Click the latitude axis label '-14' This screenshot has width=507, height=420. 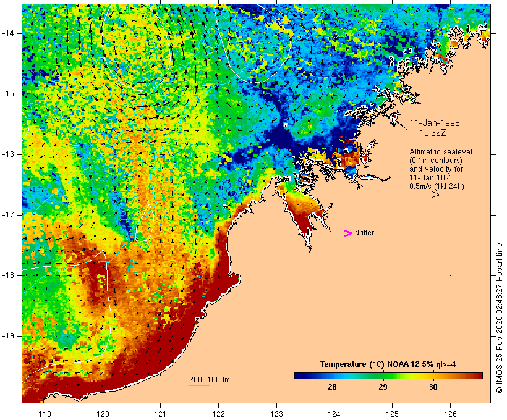pyautogui.click(x=7, y=33)
